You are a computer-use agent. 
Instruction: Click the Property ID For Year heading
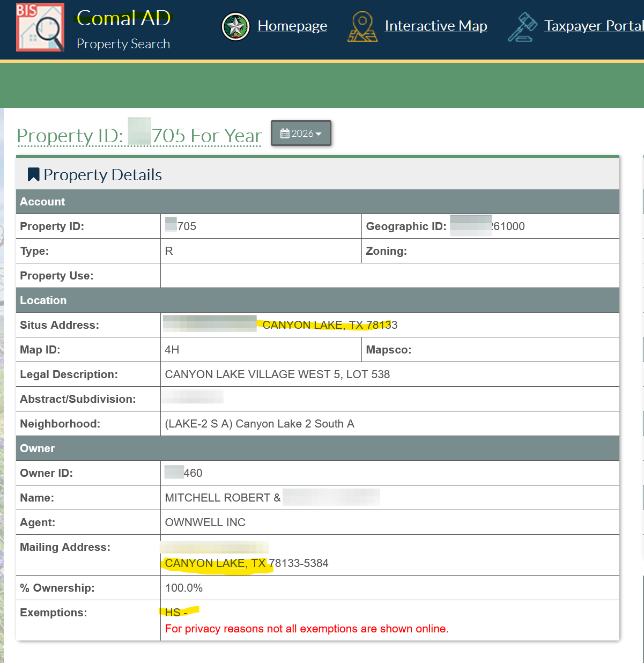139,136
